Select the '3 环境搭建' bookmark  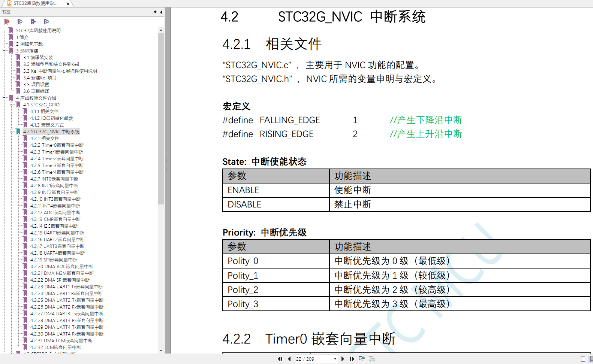(27, 51)
